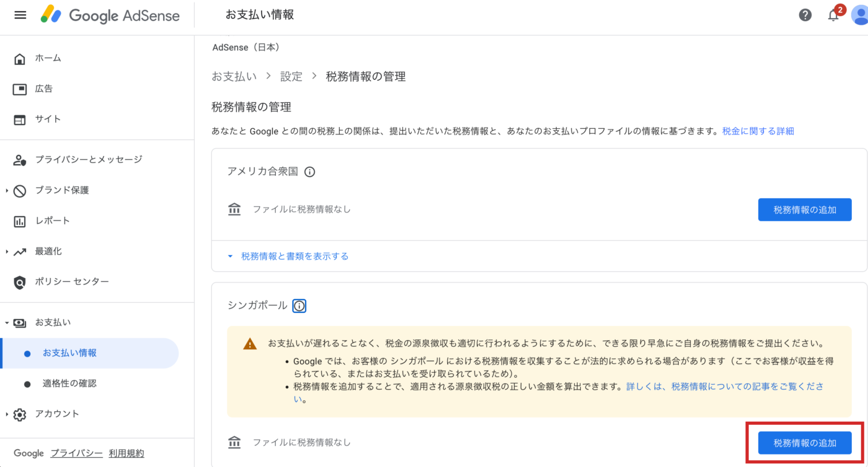The image size is (868, 467).
Task: Select お支払い情報 submenu item
Action: pos(90,353)
